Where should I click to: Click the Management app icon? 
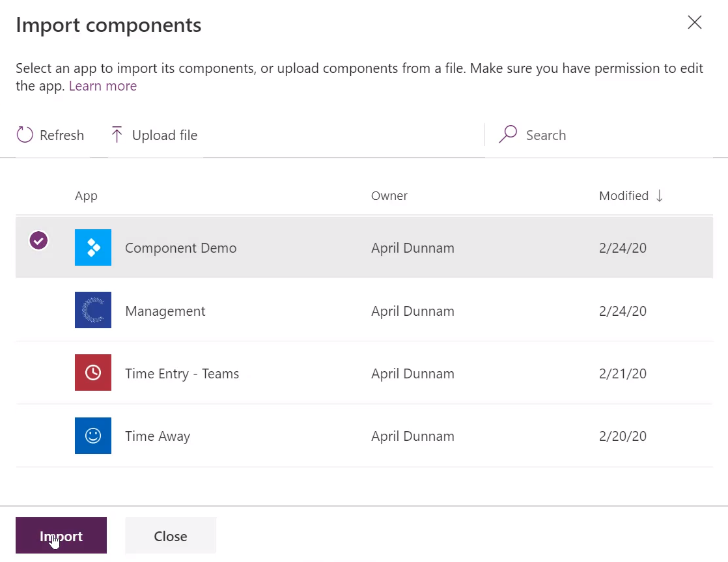93,310
